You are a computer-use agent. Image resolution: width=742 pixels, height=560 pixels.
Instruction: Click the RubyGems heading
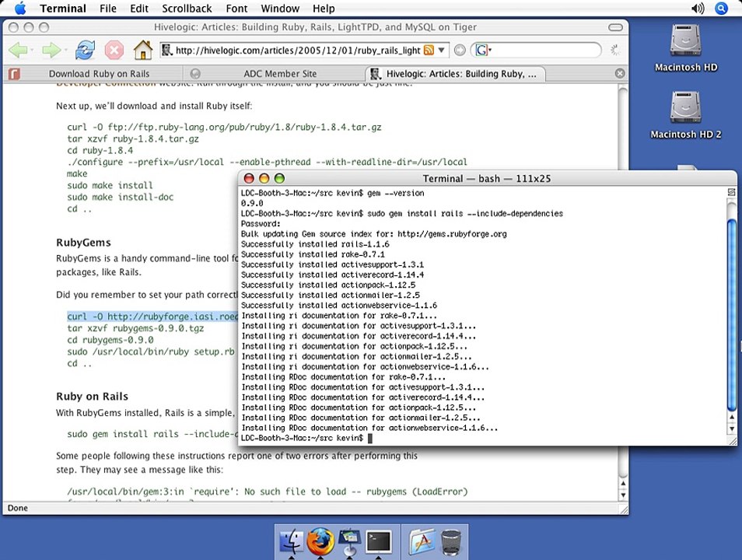[x=83, y=243]
